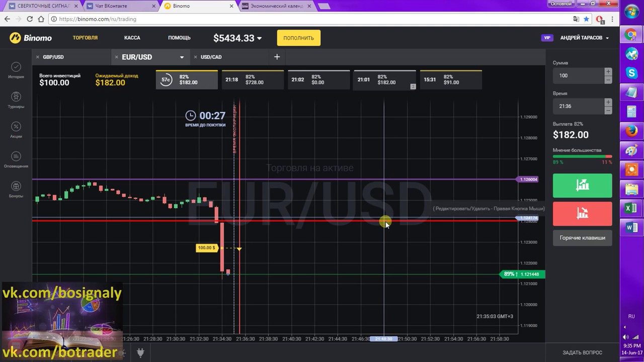
Task: Open the EUR/USD asset dropdown arrow
Action: click(x=182, y=57)
